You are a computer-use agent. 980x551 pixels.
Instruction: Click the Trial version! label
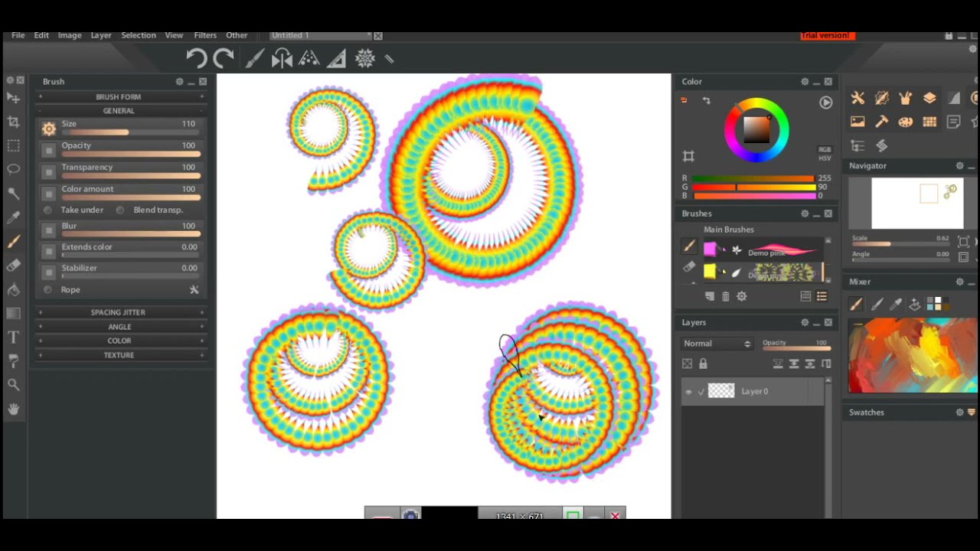[x=827, y=35]
